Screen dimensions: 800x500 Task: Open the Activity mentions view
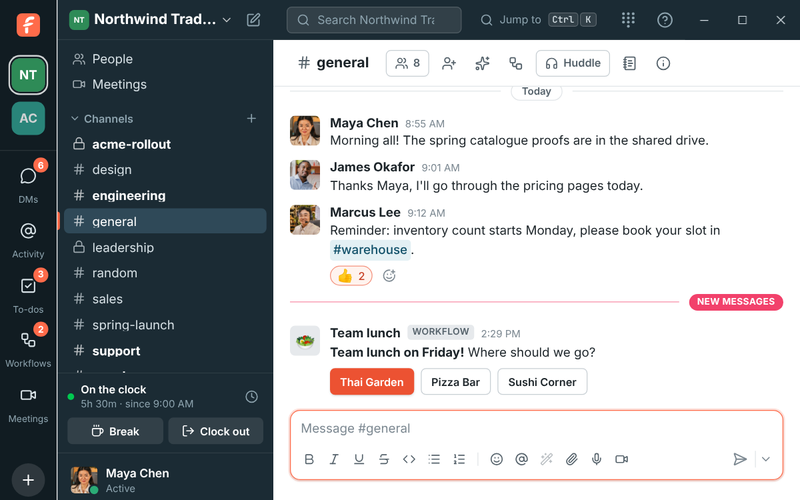tap(28, 240)
